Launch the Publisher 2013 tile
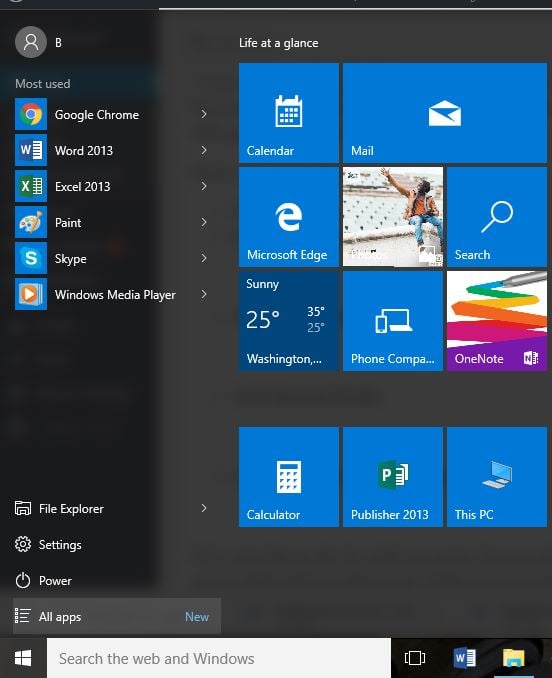The image size is (552, 678). [x=393, y=477]
